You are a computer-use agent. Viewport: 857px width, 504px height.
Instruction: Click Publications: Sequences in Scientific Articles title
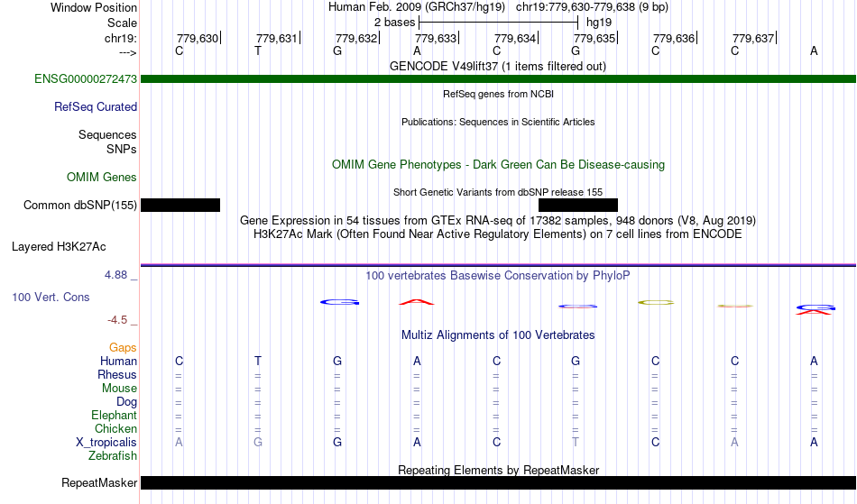498,122
